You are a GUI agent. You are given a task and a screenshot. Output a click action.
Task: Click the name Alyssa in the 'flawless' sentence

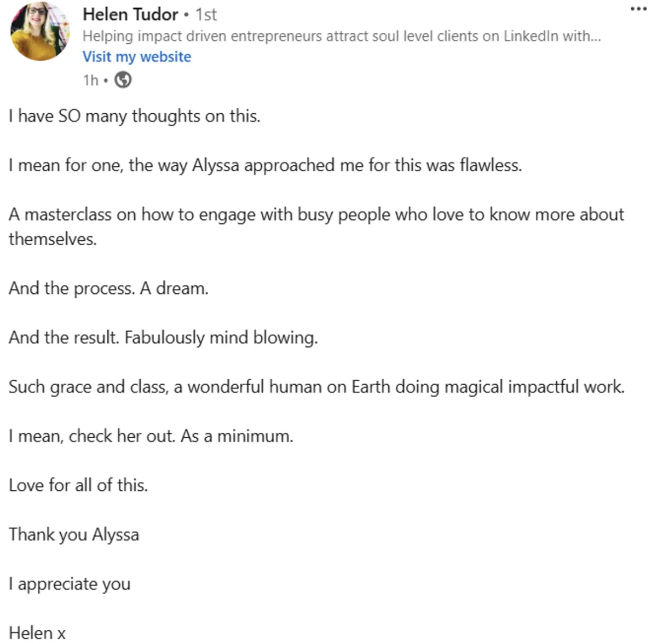click(x=215, y=165)
